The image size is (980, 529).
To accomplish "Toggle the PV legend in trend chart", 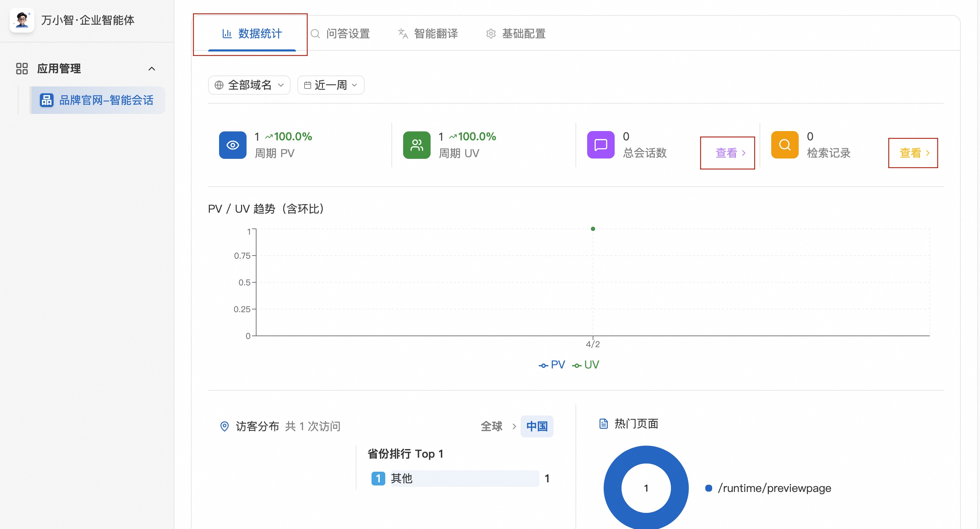I will (x=552, y=365).
